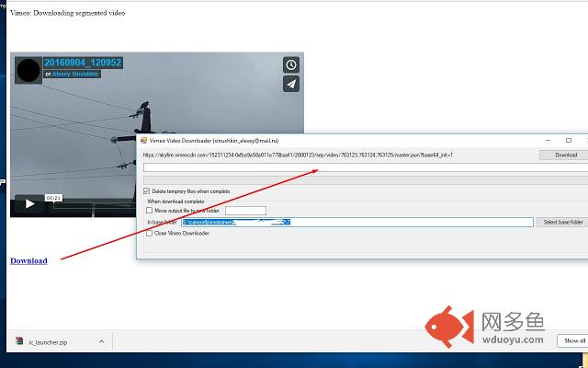
Task: Select the skyfire.vimeocdn.com master.json URL text
Action: pos(298,155)
